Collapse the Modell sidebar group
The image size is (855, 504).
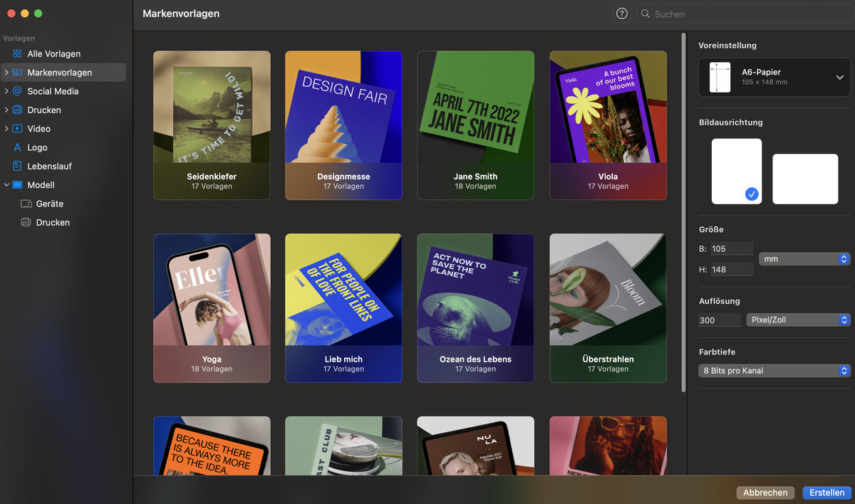coord(6,185)
